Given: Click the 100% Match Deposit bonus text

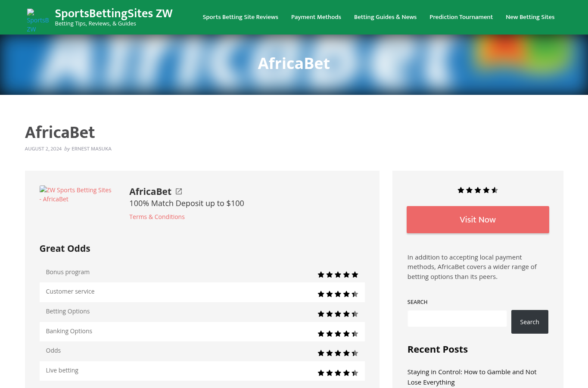Looking at the screenshot, I should coord(187,203).
